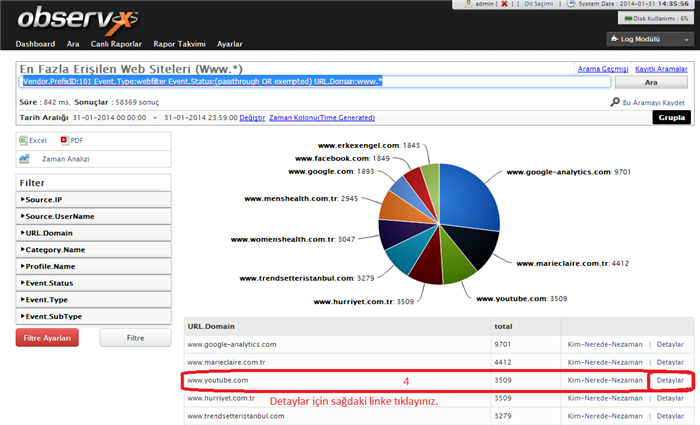Click the System Date clock icon
700x425 pixels.
pos(571,3)
